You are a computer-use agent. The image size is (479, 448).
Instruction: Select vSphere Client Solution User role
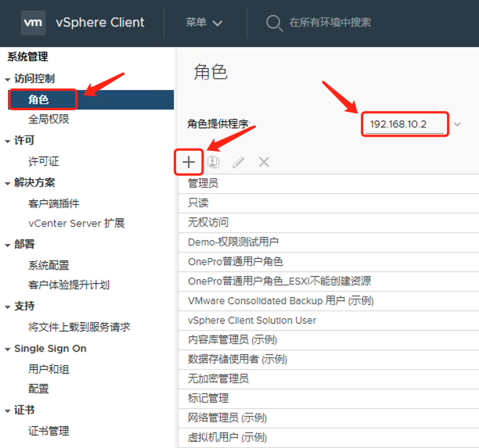329,321
